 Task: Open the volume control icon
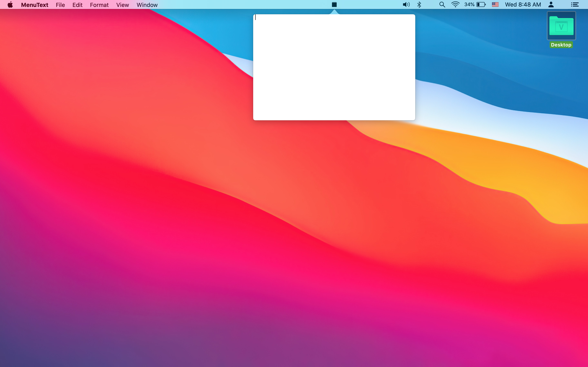[x=406, y=5]
